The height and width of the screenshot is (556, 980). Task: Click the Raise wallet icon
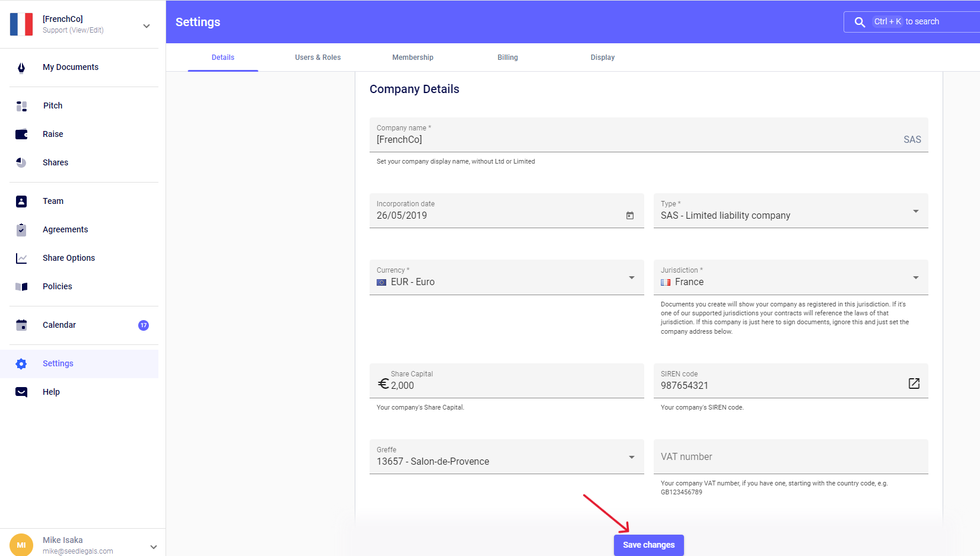[21, 135]
